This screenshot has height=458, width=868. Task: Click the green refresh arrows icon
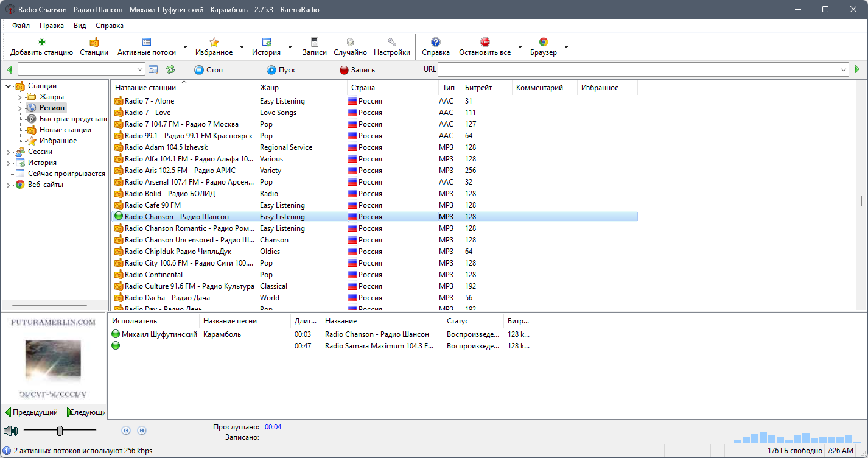tap(170, 69)
